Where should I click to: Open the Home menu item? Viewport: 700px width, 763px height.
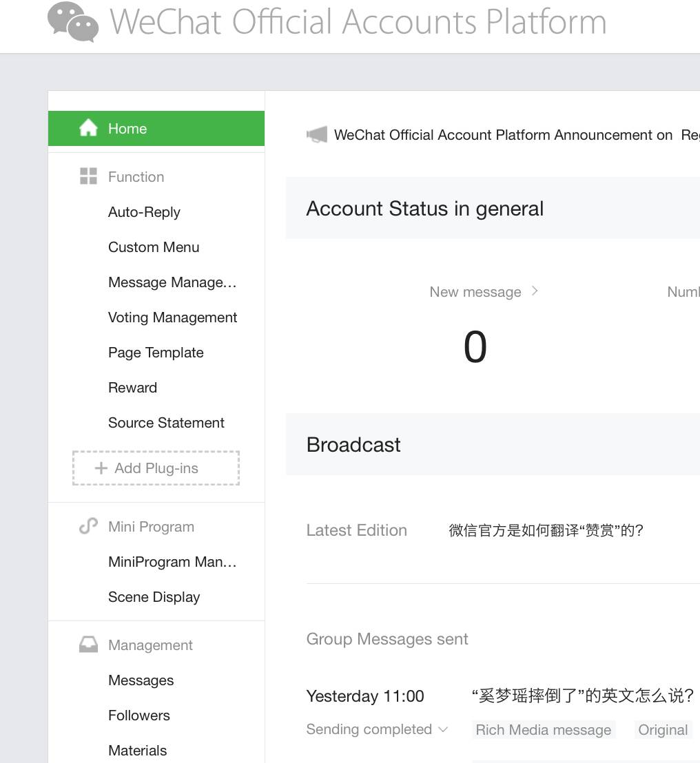156,129
